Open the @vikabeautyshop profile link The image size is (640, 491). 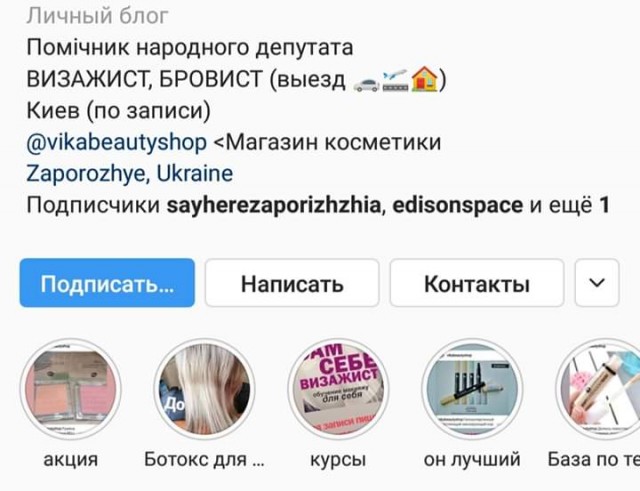pos(117,142)
